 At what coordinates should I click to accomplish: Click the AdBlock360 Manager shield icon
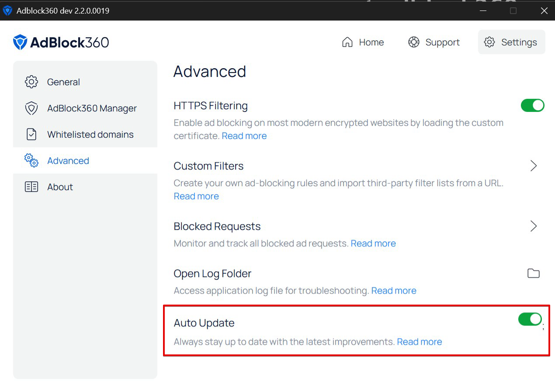point(31,108)
